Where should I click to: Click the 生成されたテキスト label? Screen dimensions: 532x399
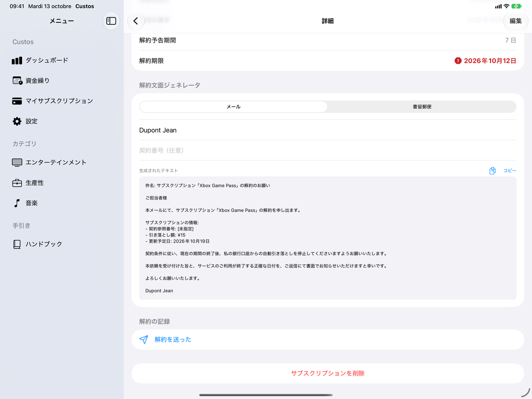[x=159, y=171]
